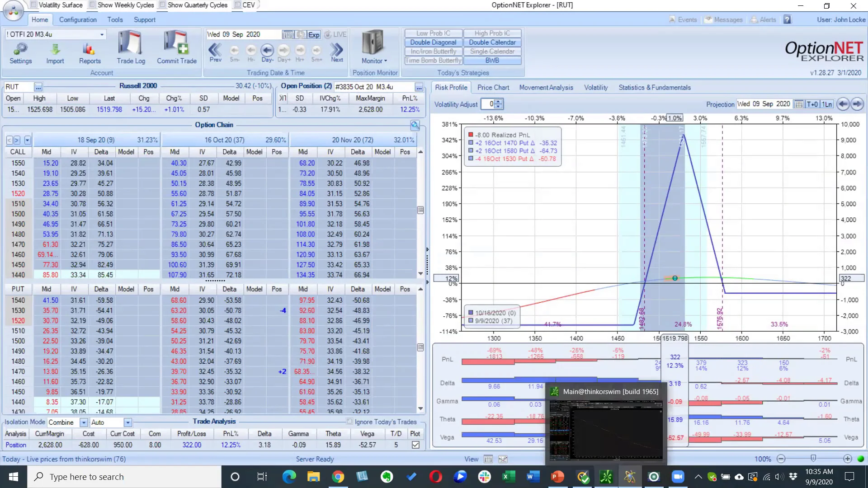Click the Windows search box
Screen dimensions: 868x488
(x=124, y=477)
